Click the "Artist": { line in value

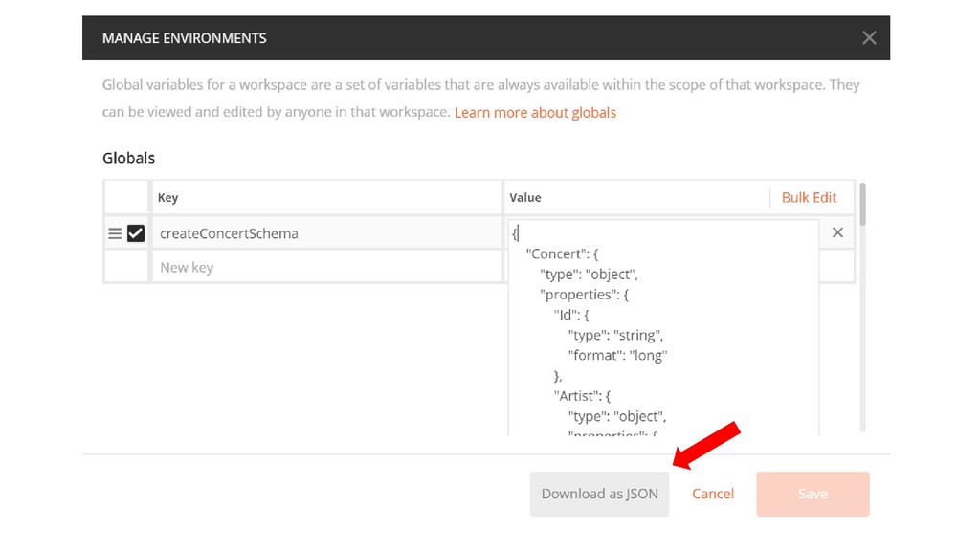582,396
